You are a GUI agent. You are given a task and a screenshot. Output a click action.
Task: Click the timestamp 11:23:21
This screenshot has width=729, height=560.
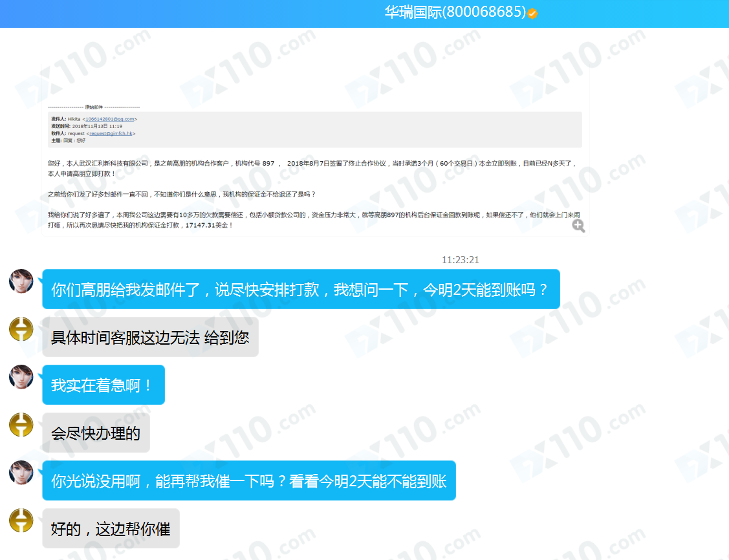[461, 260]
